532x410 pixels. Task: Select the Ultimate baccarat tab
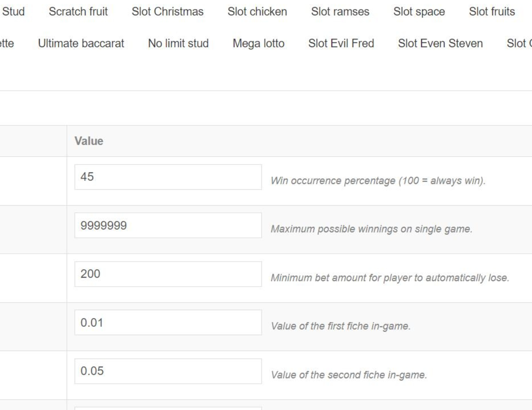pos(81,43)
